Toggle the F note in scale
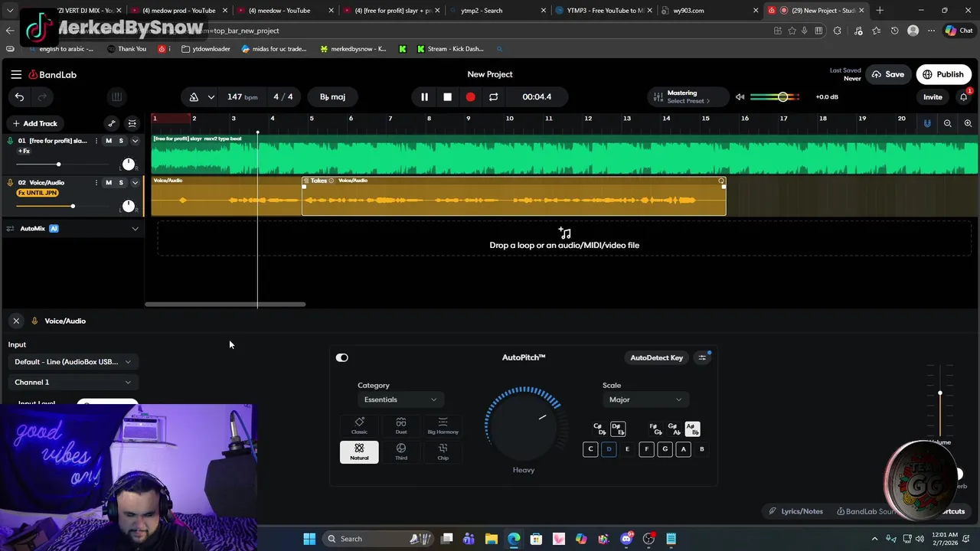 coord(646,449)
